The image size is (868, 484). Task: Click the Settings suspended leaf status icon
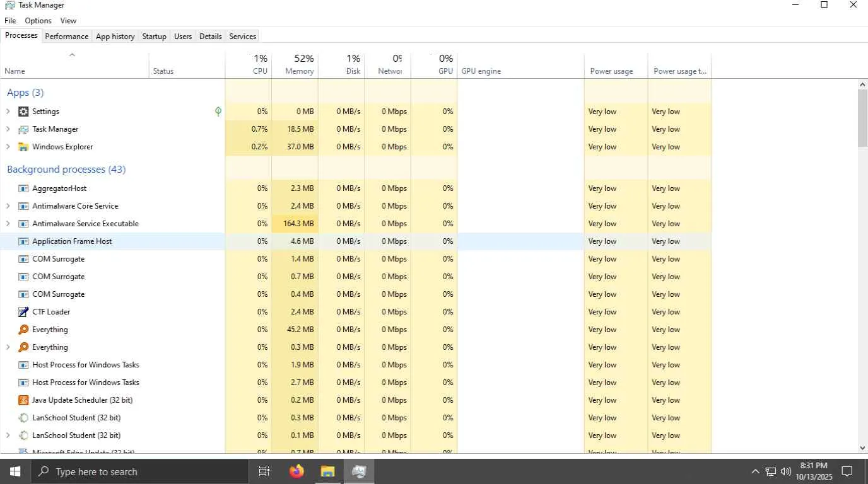(x=218, y=112)
